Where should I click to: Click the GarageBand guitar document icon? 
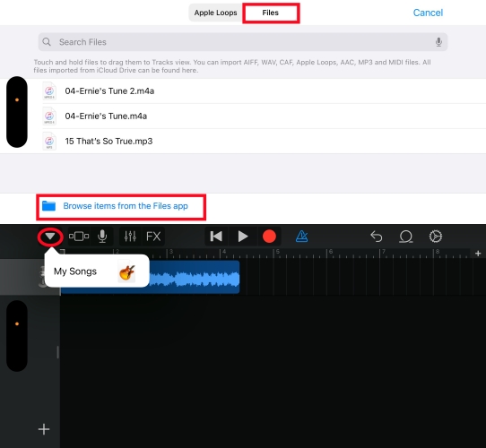[126, 271]
